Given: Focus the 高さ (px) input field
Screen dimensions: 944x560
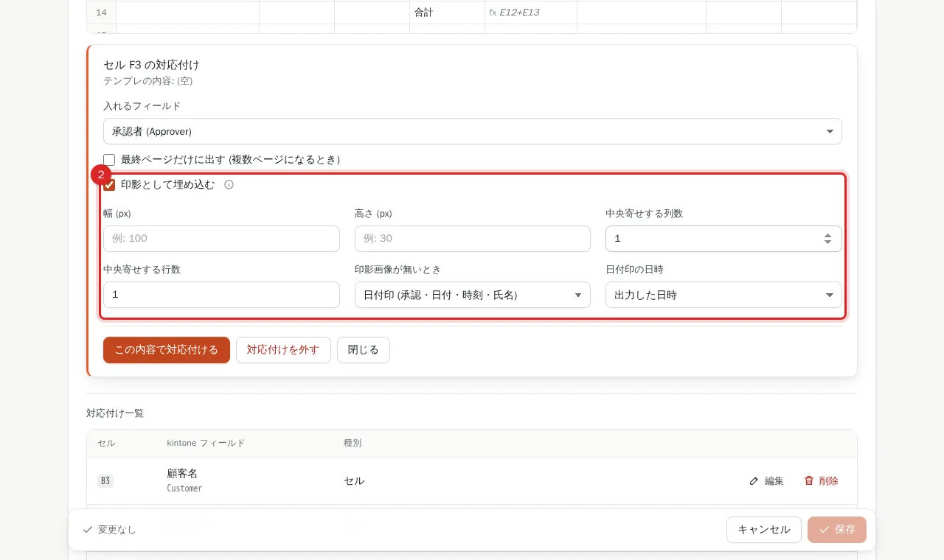Looking at the screenshot, I should 473,239.
